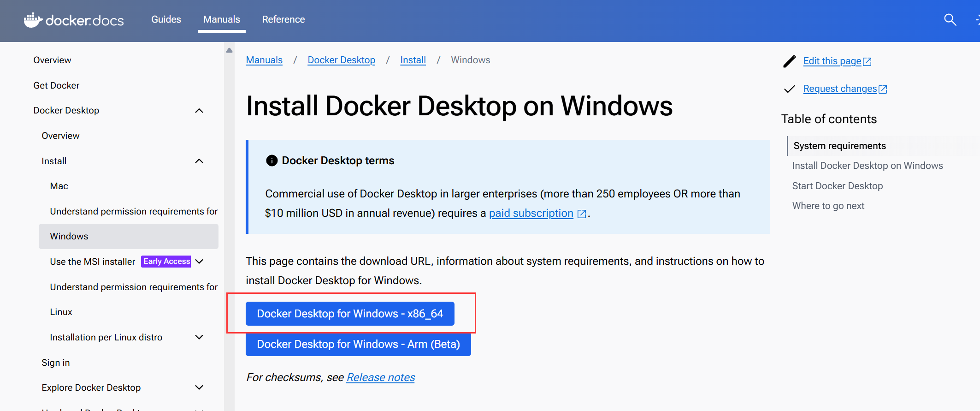The image size is (980, 411).
Task: Click the Table of contents heading
Action: point(829,119)
